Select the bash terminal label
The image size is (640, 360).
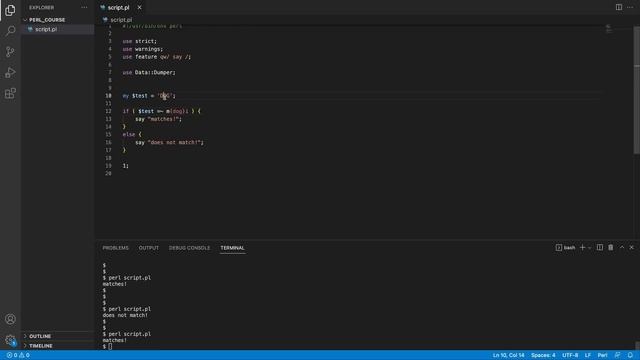(565, 248)
